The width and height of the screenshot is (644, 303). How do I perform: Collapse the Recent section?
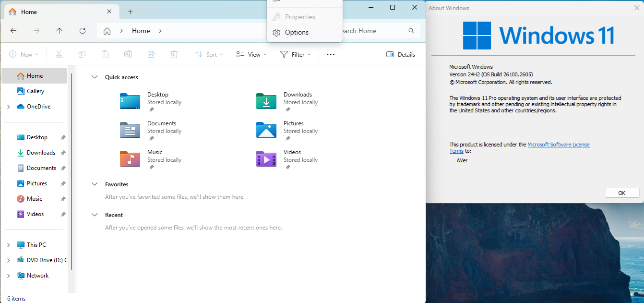(x=95, y=215)
